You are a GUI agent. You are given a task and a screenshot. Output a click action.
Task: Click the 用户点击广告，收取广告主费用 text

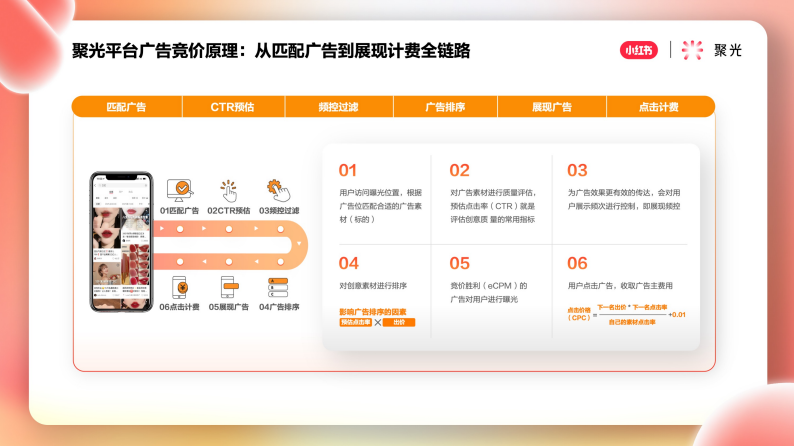coord(620,286)
